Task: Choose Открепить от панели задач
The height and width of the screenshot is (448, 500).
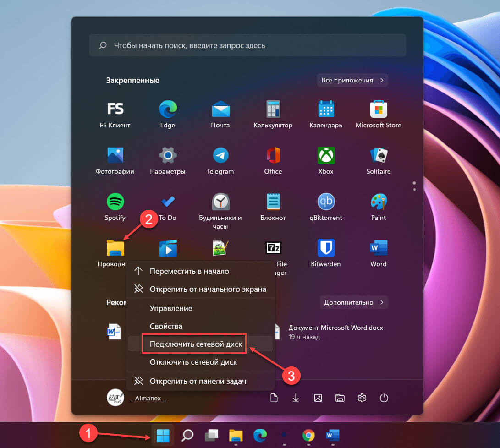Action: point(201,381)
